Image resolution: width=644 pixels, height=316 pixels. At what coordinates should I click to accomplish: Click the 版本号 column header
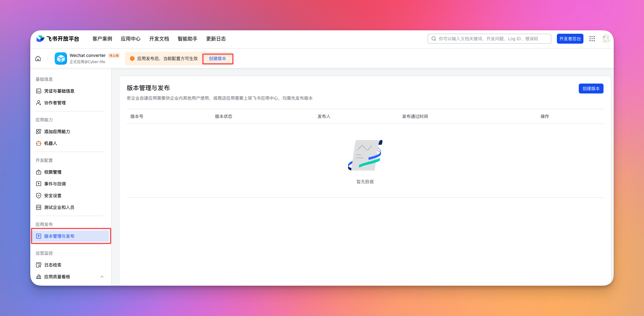(x=137, y=116)
